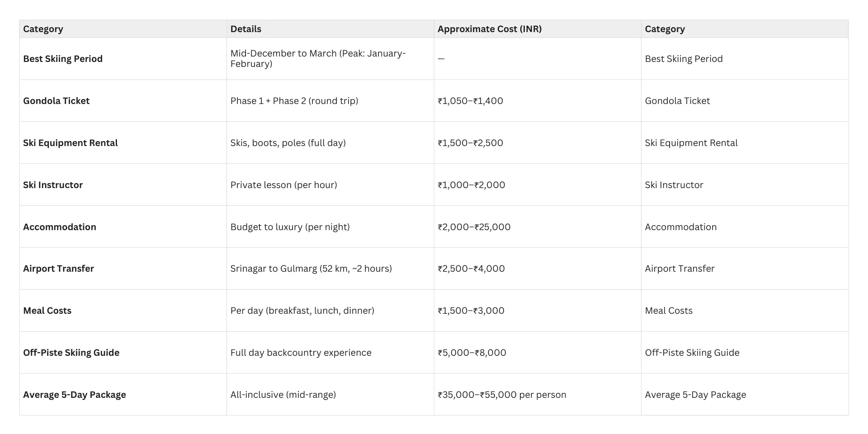The image size is (868, 434).
Task: Select the Private lesson (per hour) cell
Action: click(283, 185)
